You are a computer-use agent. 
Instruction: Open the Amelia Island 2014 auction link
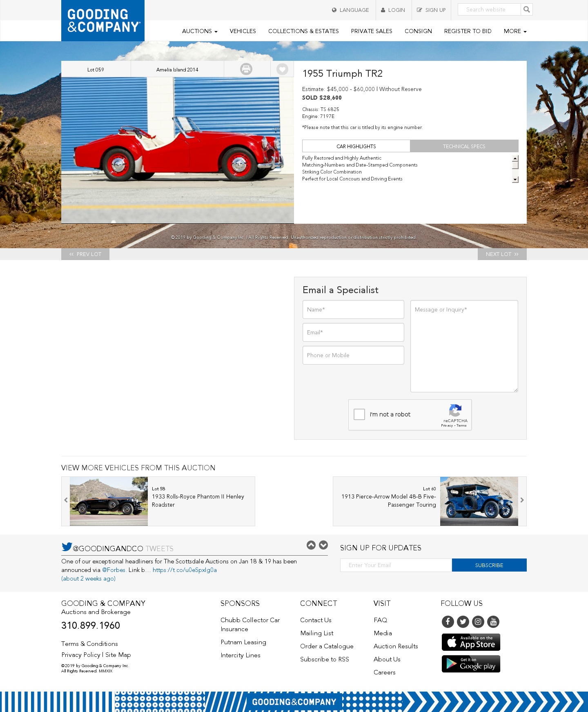(177, 69)
